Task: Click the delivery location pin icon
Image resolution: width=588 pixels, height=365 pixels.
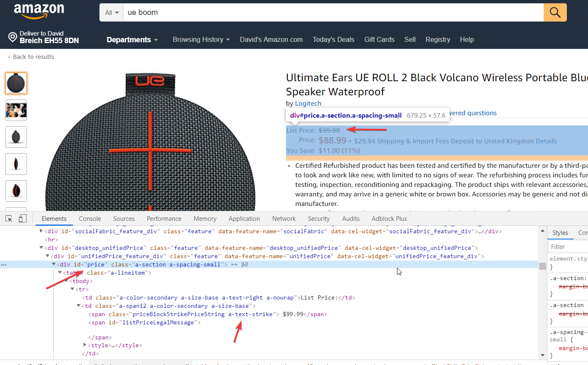Action: click(x=12, y=37)
